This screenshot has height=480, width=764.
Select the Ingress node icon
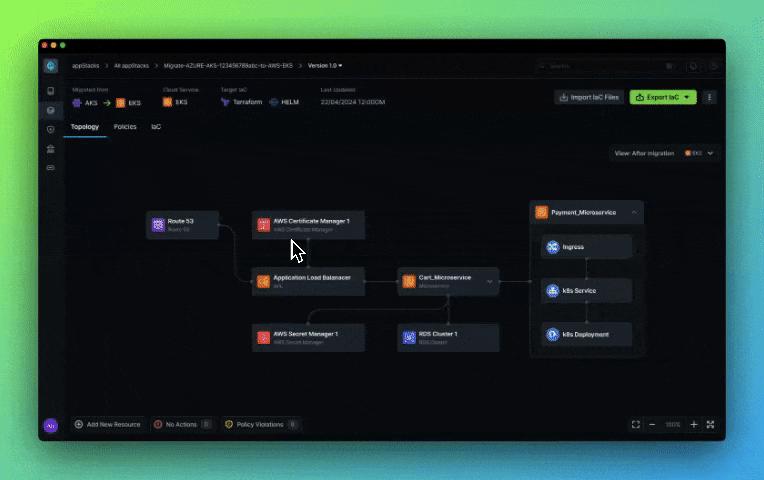point(552,247)
